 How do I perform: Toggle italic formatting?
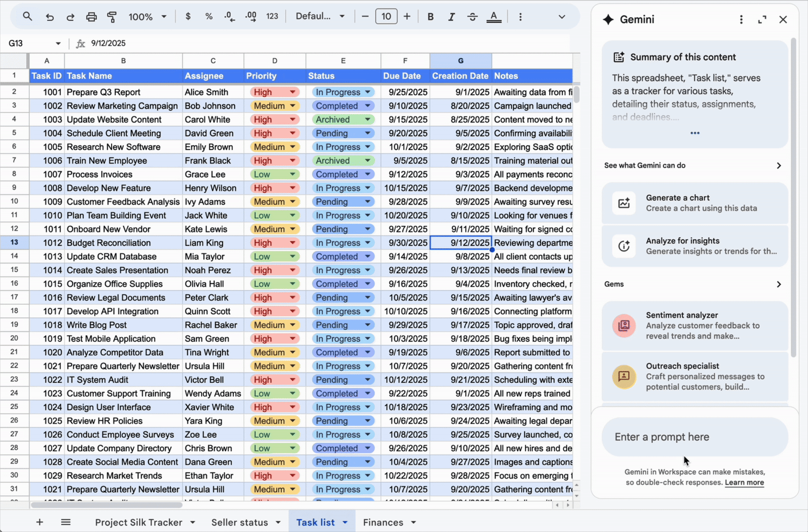[451, 17]
